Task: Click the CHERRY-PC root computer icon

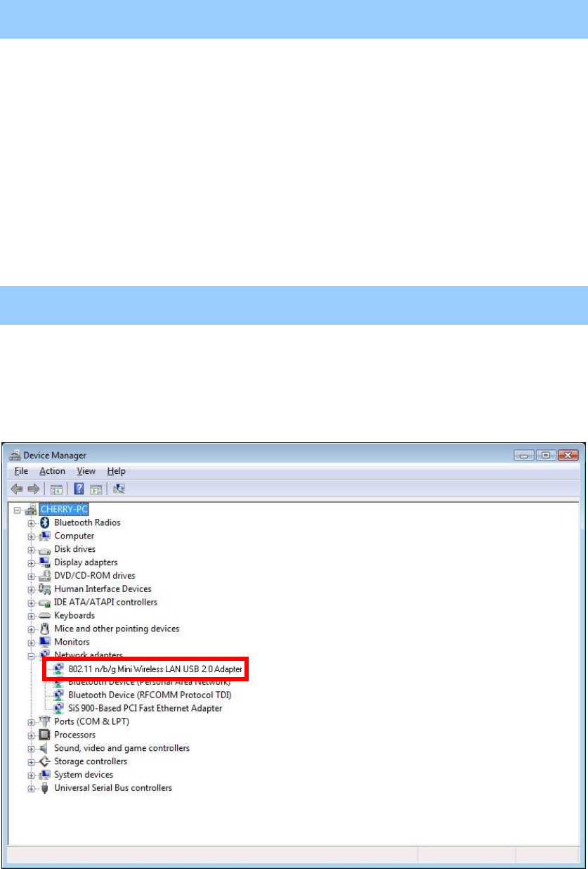Action: click(32, 509)
